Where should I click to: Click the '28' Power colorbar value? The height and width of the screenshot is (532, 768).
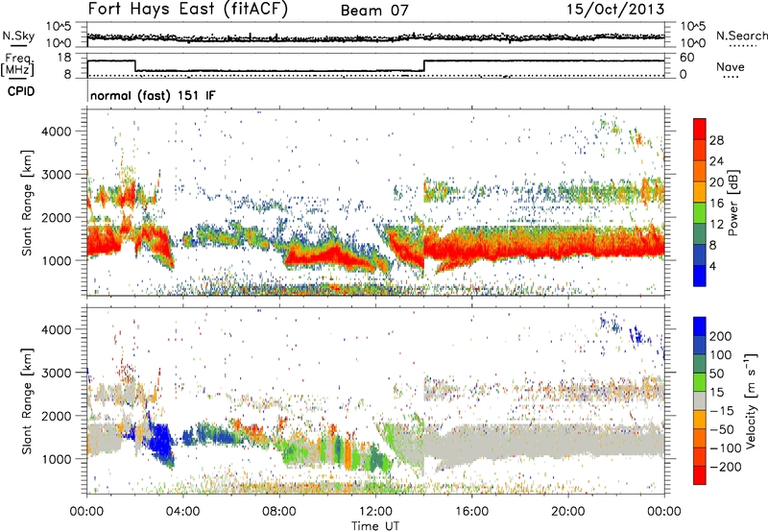click(716, 140)
